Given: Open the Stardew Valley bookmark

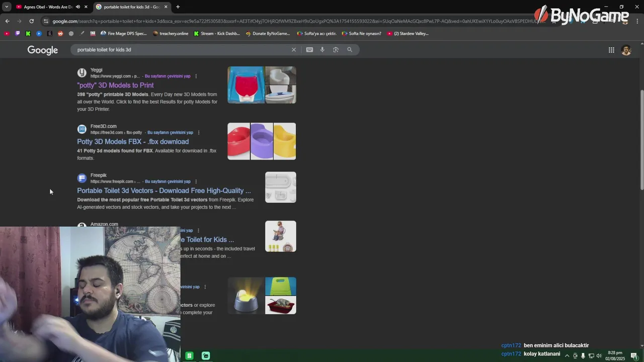Looking at the screenshot, I should click(x=408, y=34).
